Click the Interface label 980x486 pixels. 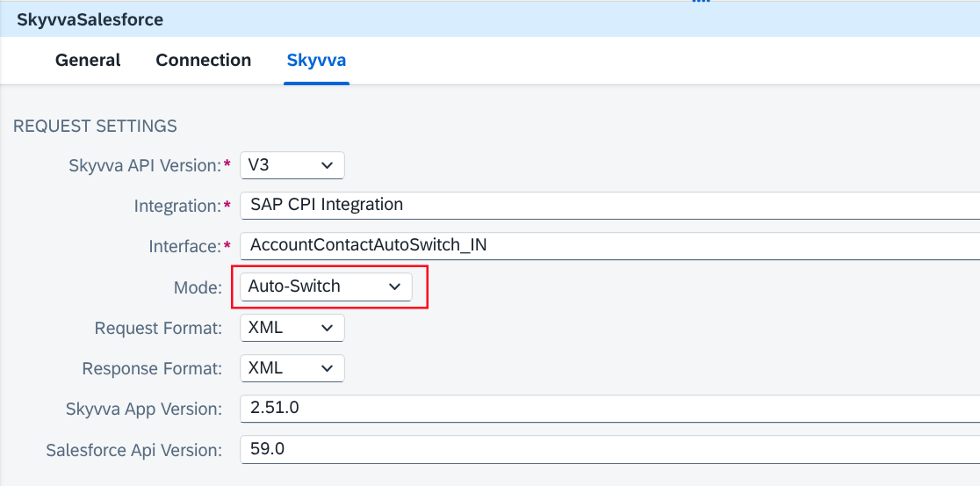tap(184, 246)
